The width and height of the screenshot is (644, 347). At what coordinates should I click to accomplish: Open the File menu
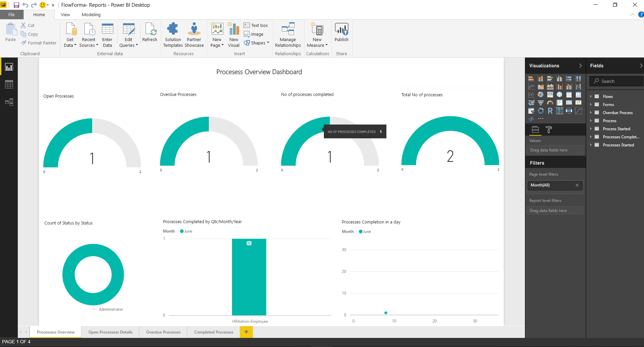(12, 14)
